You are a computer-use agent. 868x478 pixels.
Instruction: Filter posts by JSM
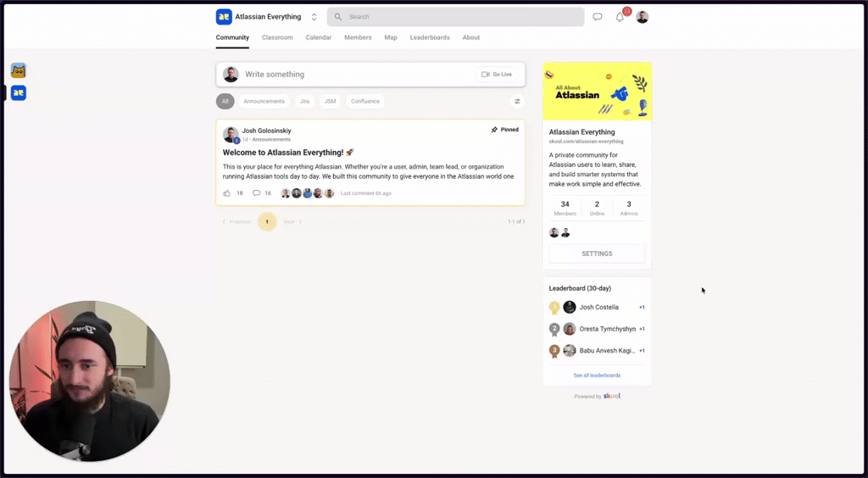click(330, 101)
